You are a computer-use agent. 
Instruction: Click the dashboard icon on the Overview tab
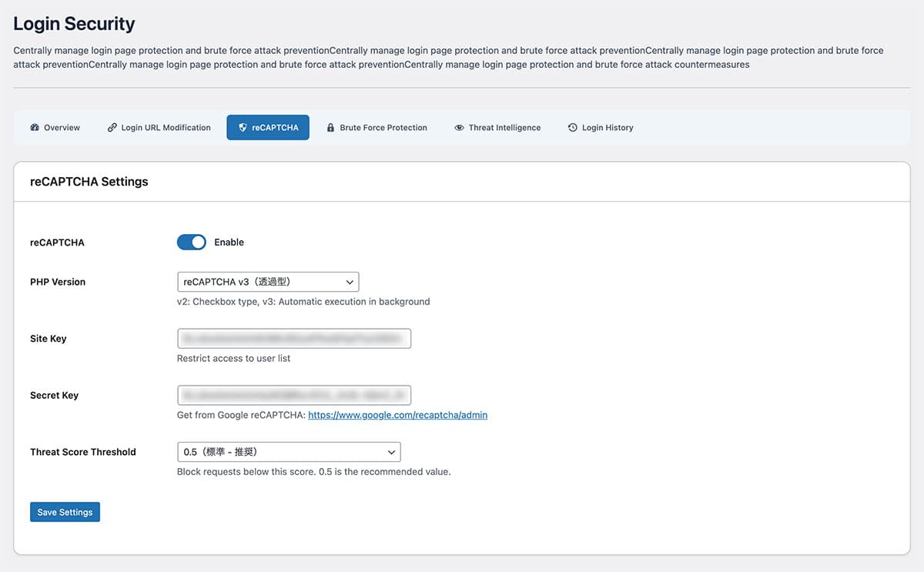[x=35, y=128]
